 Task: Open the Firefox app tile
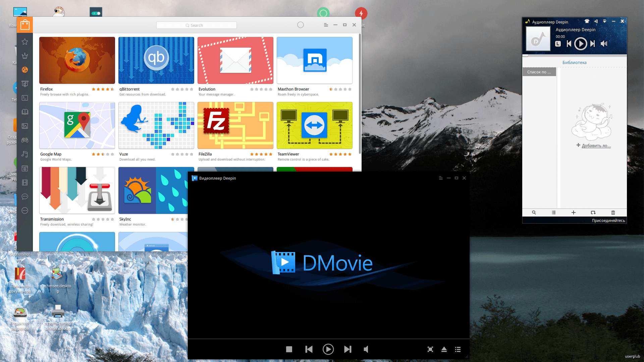click(x=77, y=60)
